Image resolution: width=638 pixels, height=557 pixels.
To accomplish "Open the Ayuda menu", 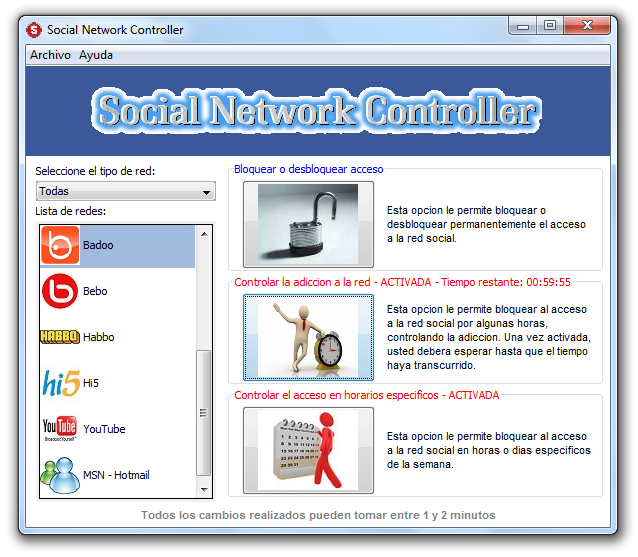I will (96, 55).
